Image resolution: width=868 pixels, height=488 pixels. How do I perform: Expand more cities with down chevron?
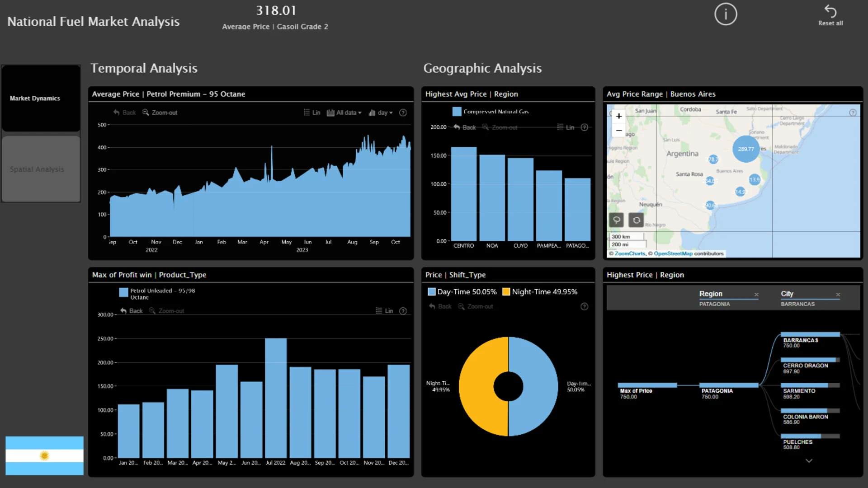[809, 461]
